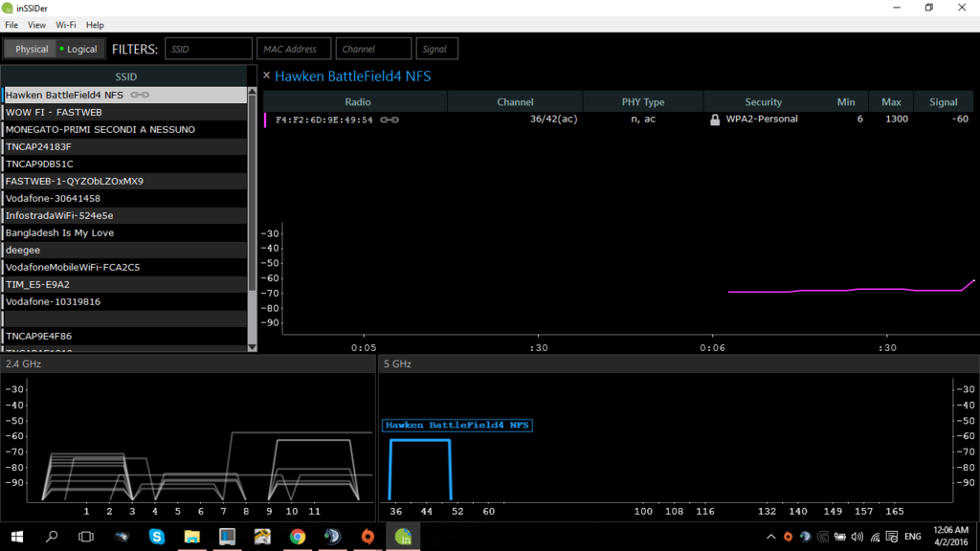
Task: Select TNCAP9DB51C network
Action: [124, 164]
